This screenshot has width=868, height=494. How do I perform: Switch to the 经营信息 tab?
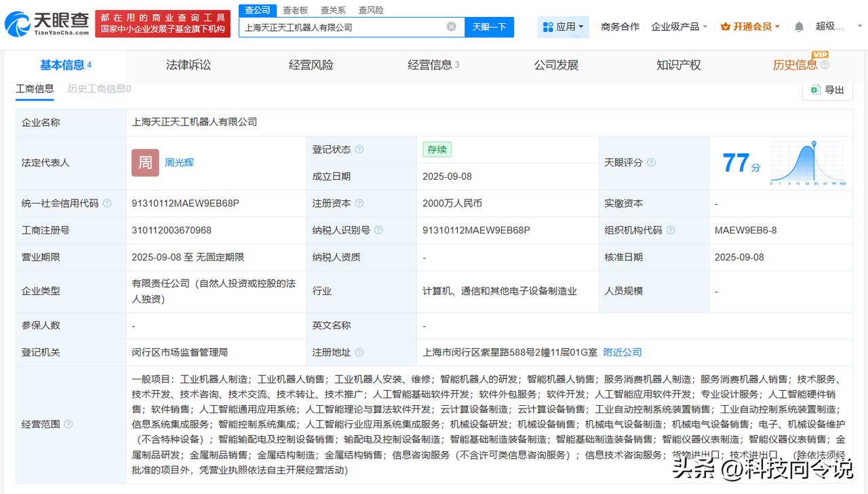coord(433,65)
